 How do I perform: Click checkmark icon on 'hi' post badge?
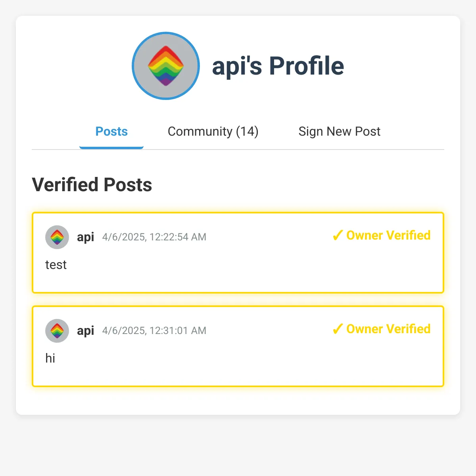coord(337,329)
